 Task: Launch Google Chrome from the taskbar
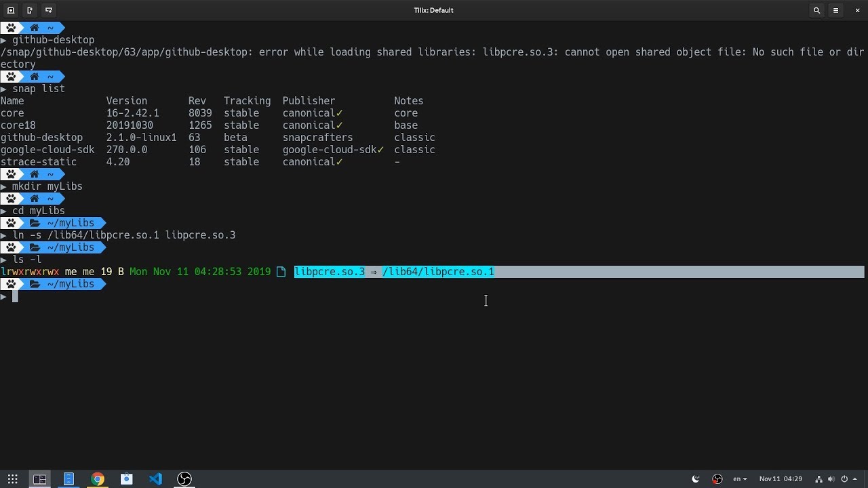(x=98, y=479)
